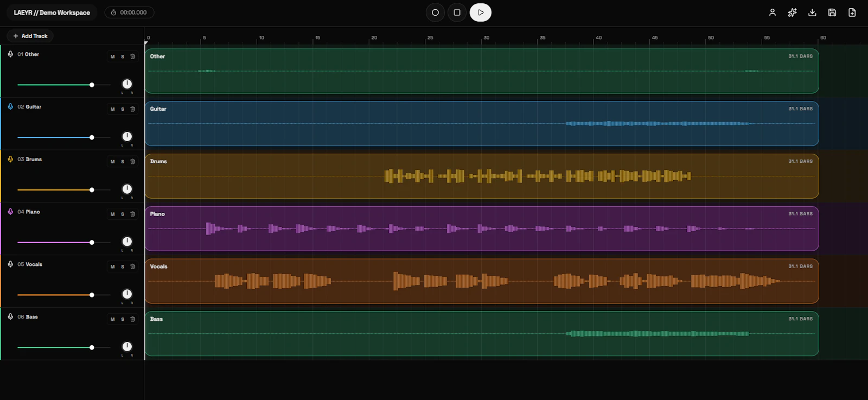Screen dimensions: 868x400
Task: Select the green Other audio clip
Action: (482, 71)
